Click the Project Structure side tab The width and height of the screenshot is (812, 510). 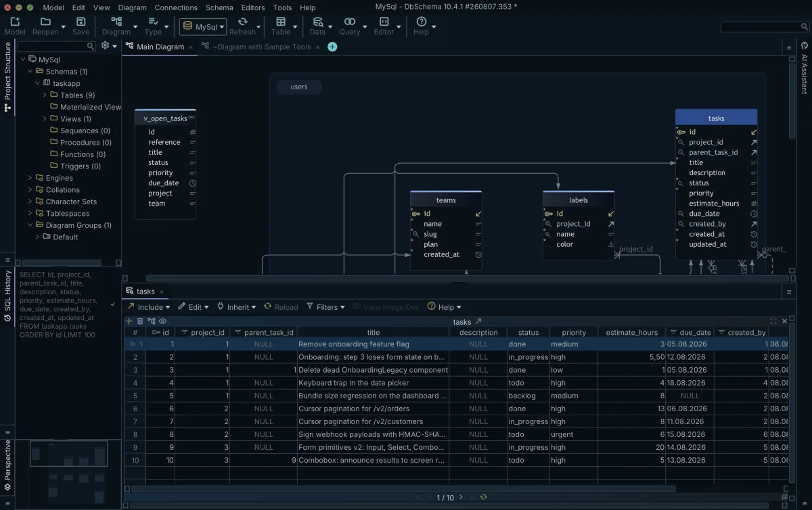[7, 76]
